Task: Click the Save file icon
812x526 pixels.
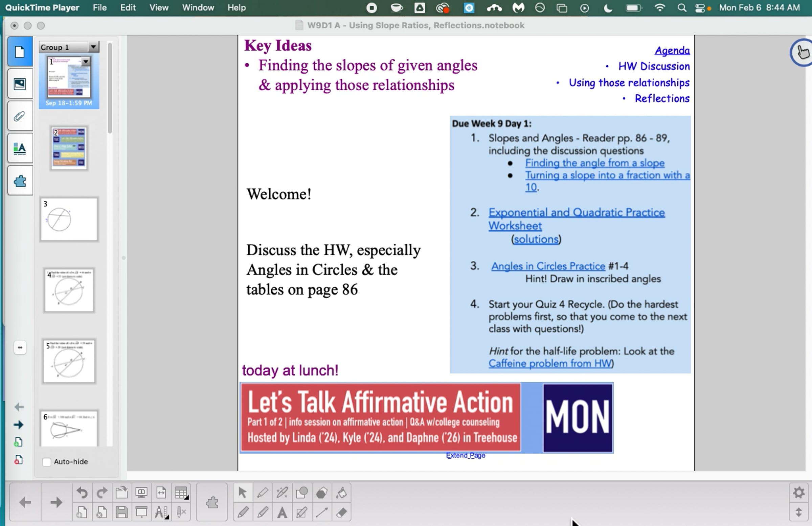Action: pyautogui.click(x=121, y=512)
